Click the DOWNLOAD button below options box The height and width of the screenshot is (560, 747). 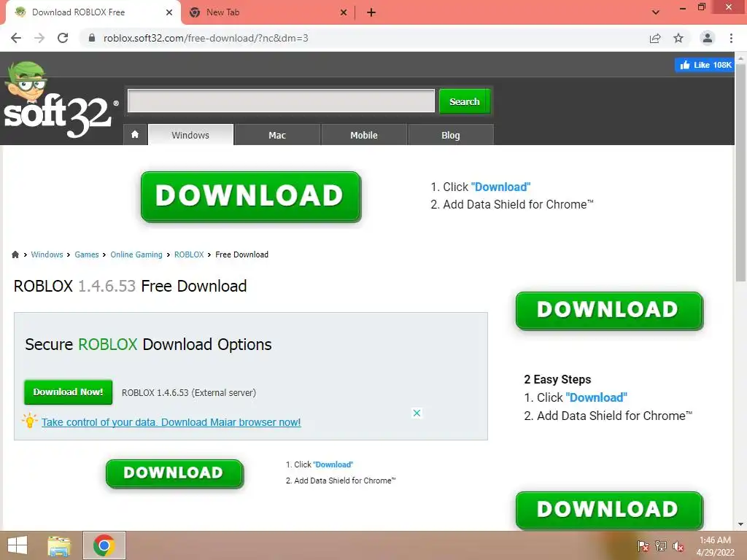(174, 473)
